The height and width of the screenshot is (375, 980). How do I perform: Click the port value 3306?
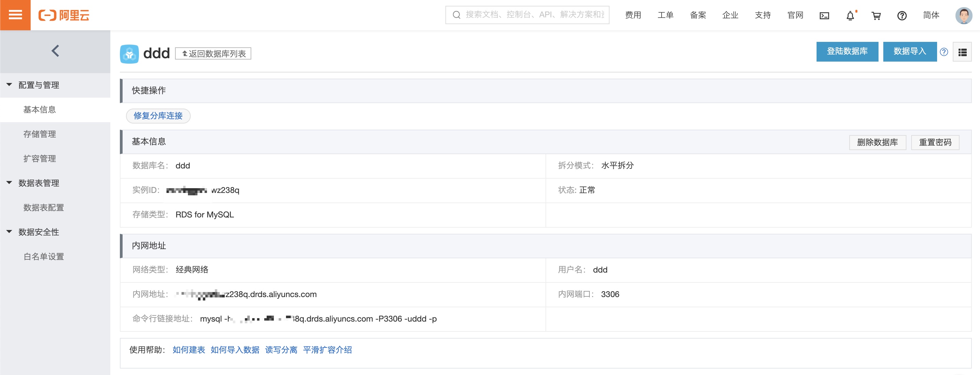[610, 294]
